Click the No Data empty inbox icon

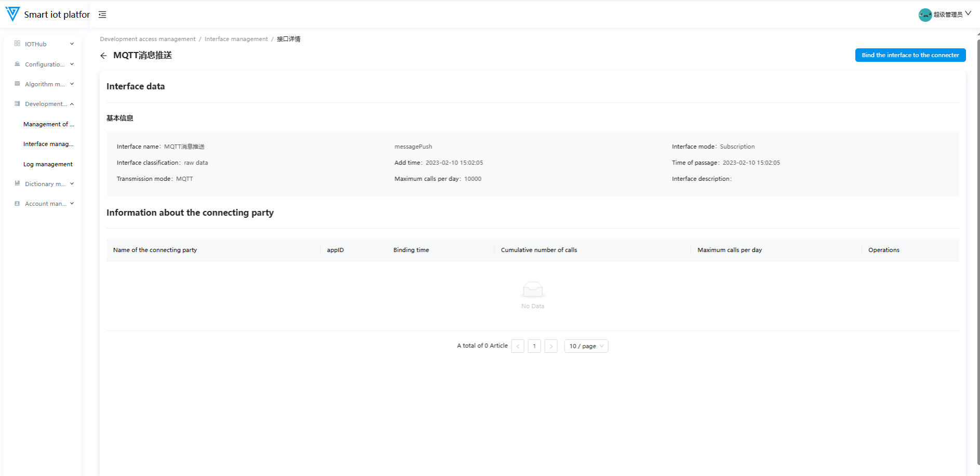533,289
